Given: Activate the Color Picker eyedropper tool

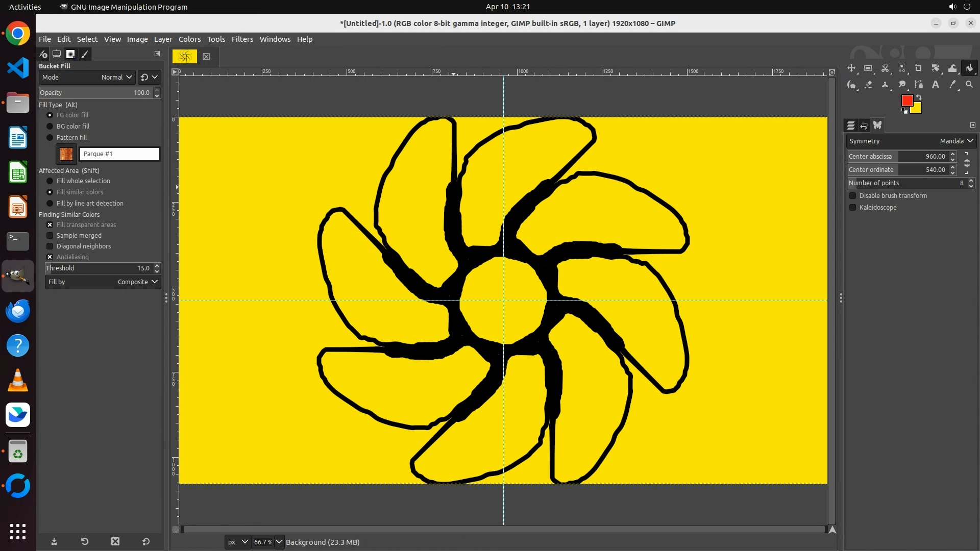Looking at the screenshot, I should coord(952,85).
